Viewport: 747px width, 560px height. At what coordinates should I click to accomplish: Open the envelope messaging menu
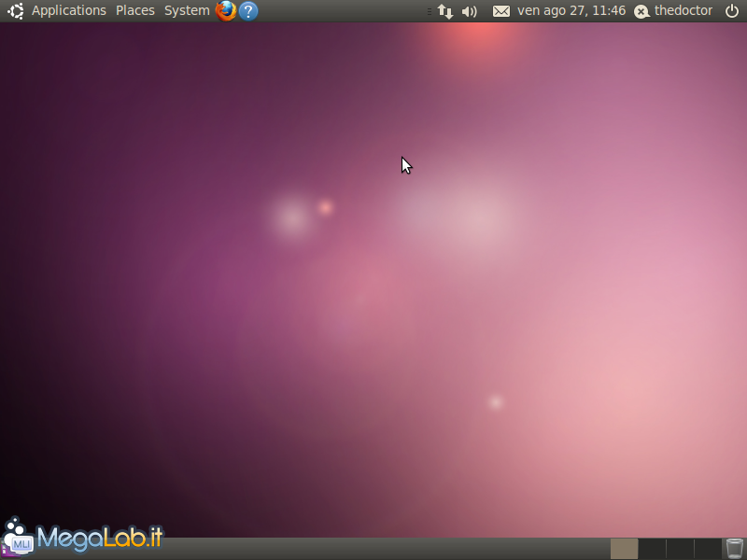coord(501,11)
